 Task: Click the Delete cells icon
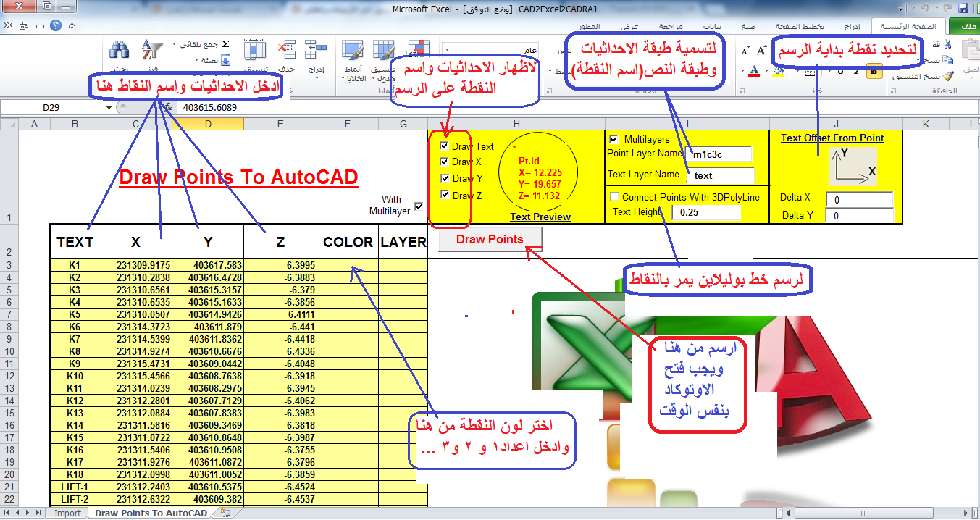tap(286, 49)
